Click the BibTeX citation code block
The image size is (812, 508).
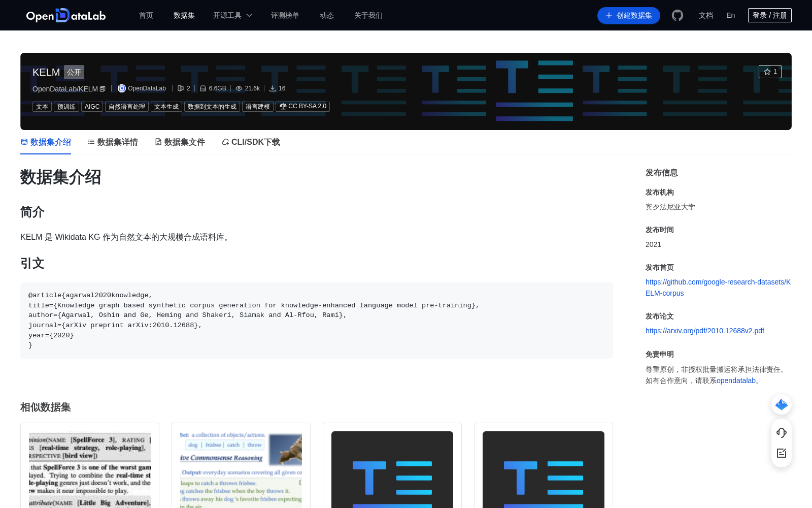coord(317,321)
